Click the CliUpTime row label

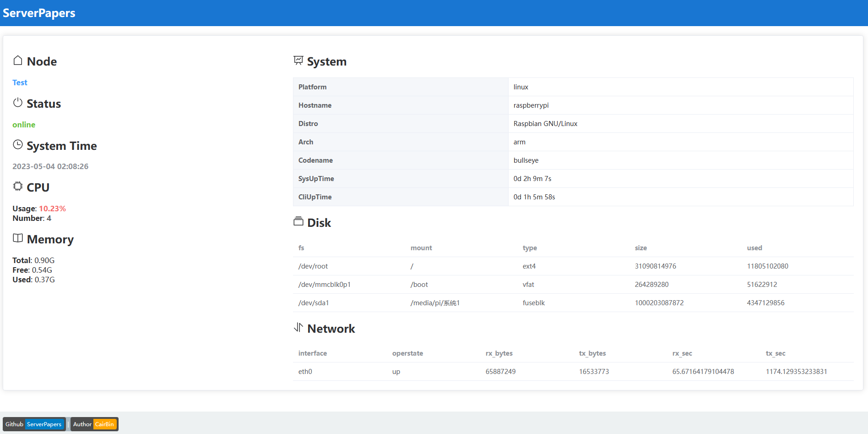point(315,197)
